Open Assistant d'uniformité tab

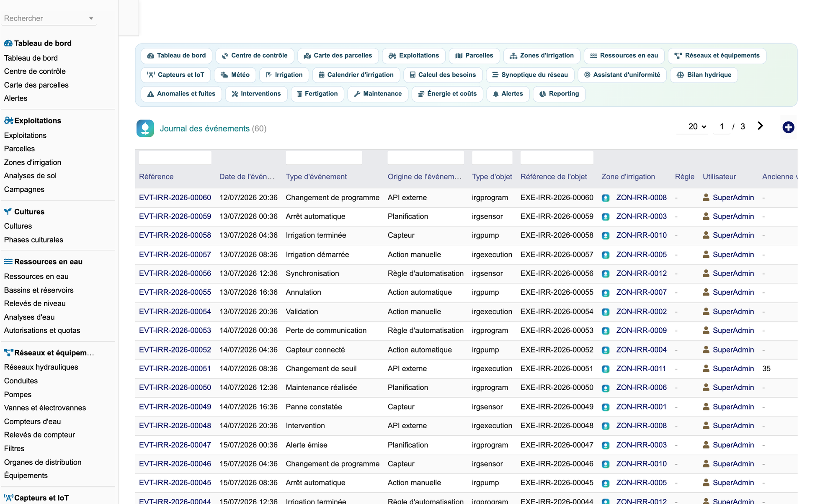point(622,75)
